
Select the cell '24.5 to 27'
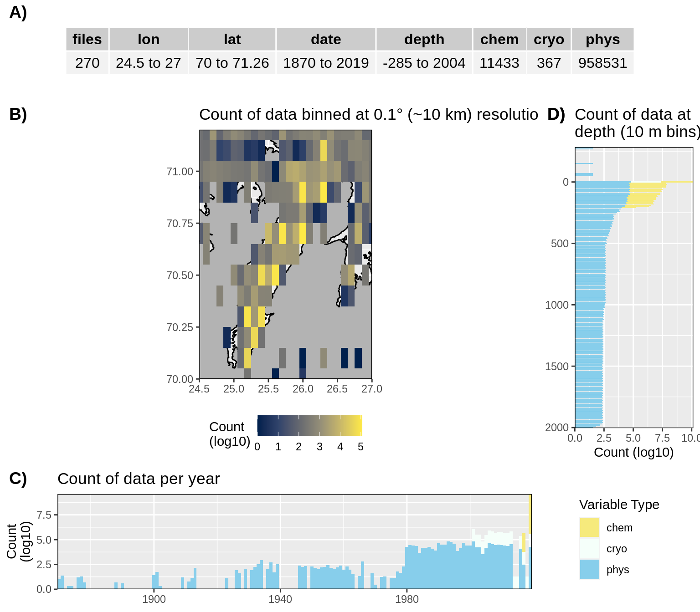[x=149, y=63]
